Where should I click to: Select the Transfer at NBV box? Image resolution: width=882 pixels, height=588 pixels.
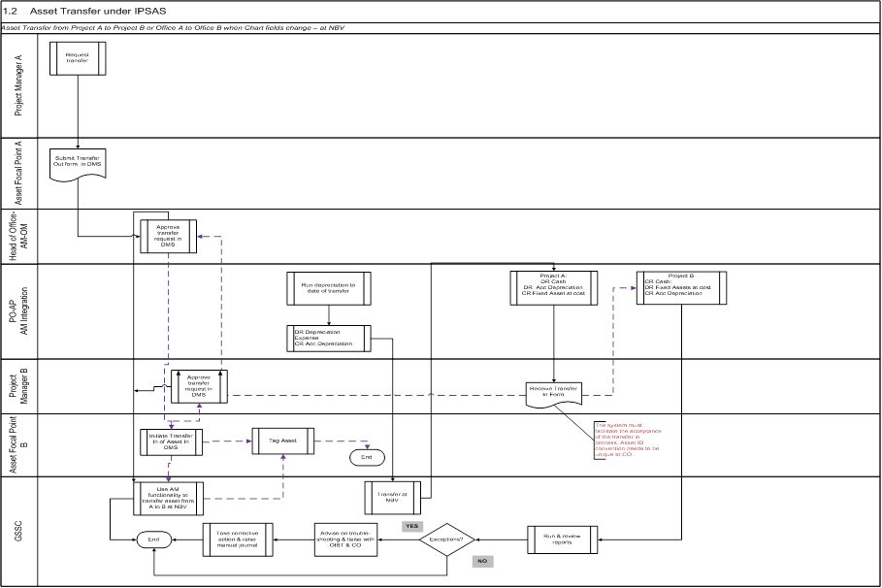(391, 498)
